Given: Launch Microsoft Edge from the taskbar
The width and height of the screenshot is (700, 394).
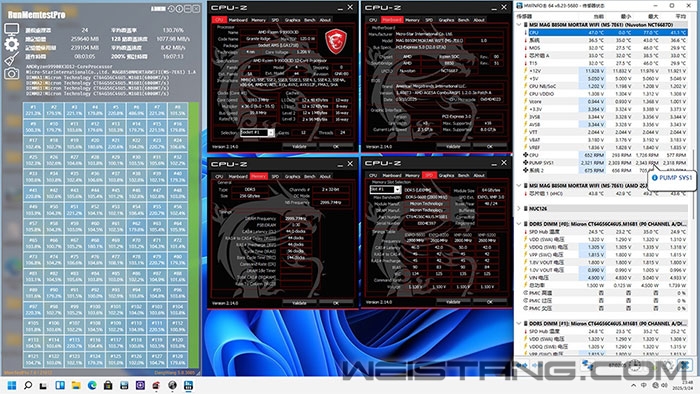Looking at the screenshot, I should pos(92,385).
